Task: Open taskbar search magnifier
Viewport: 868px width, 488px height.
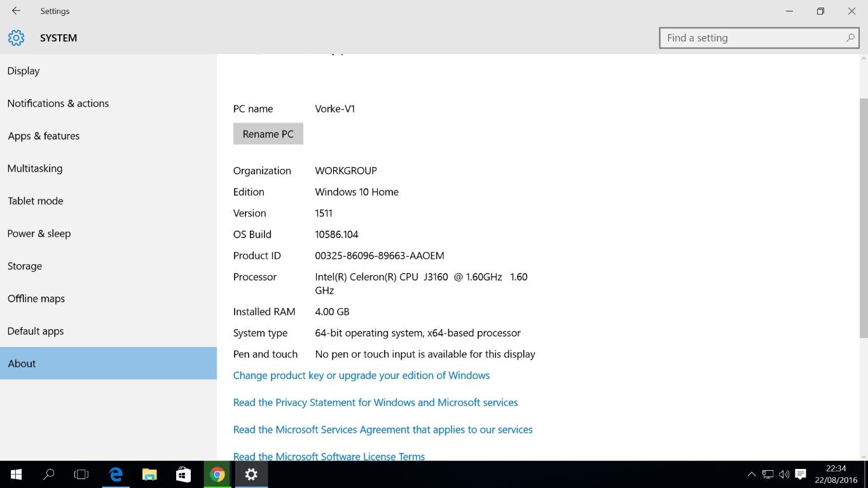Action: [x=49, y=475]
